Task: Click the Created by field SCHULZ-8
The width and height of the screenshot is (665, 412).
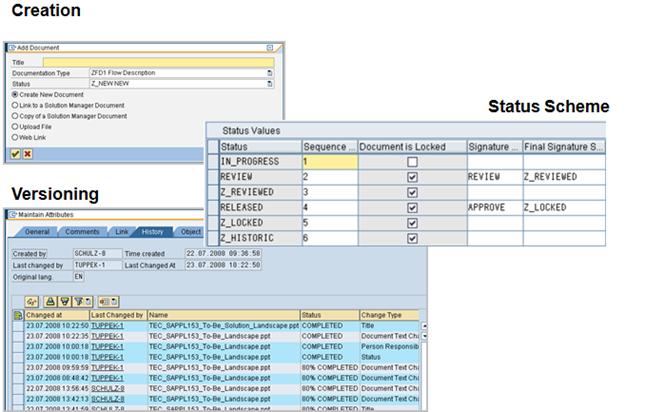Action: pyautogui.click(x=98, y=254)
